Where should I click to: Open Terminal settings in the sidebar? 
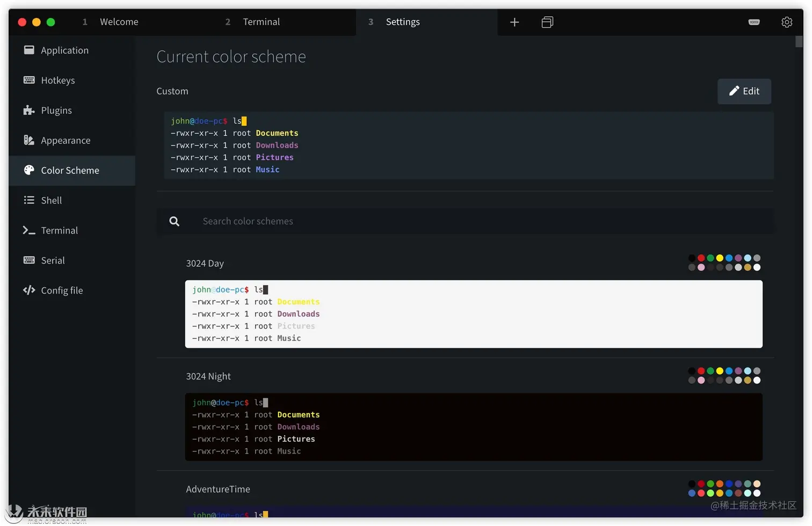(x=72, y=230)
